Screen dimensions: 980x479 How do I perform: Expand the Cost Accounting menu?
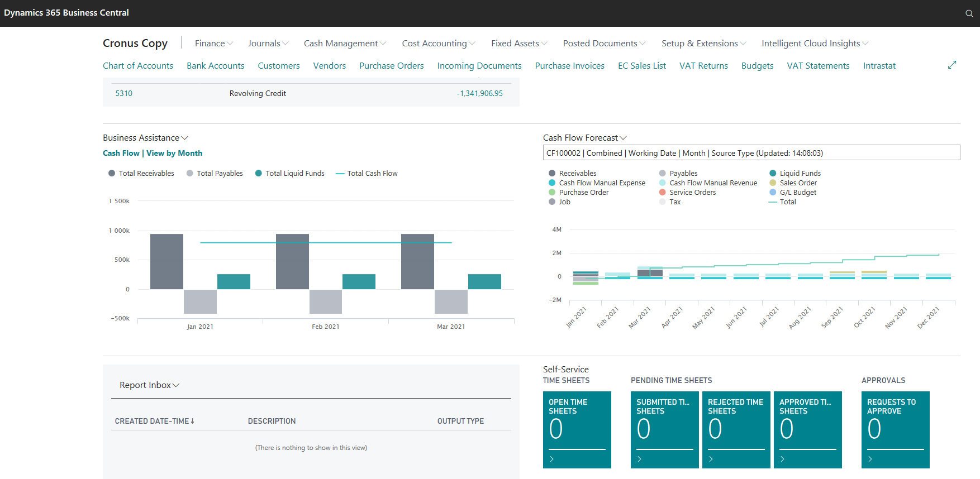(x=439, y=44)
